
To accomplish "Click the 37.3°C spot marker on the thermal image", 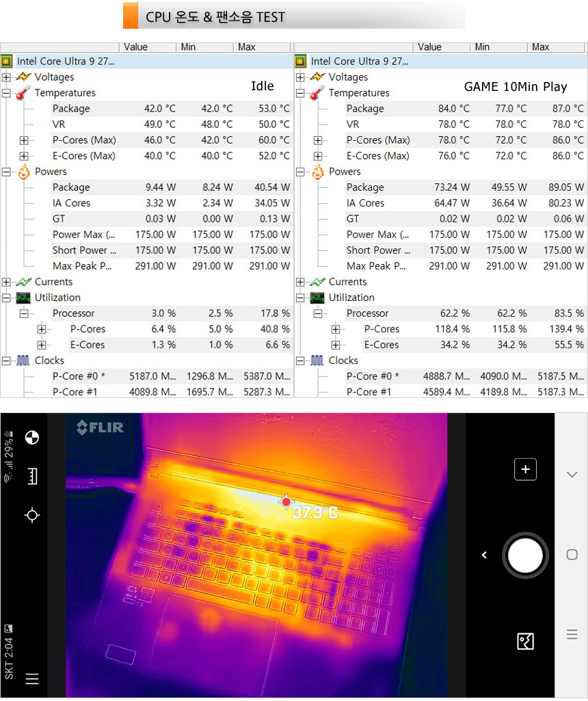I will click(x=286, y=503).
